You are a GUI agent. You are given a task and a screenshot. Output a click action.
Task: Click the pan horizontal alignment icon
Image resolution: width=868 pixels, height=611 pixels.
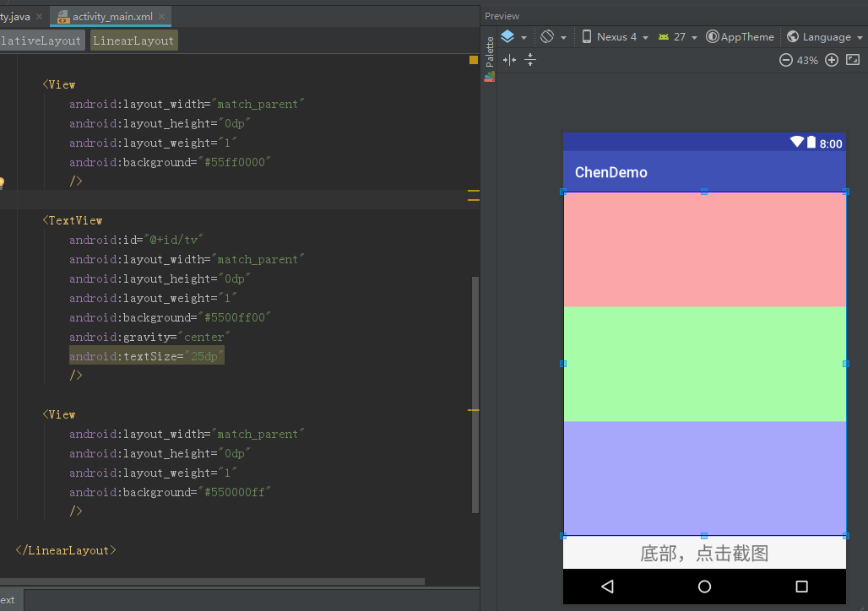pos(509,60)
